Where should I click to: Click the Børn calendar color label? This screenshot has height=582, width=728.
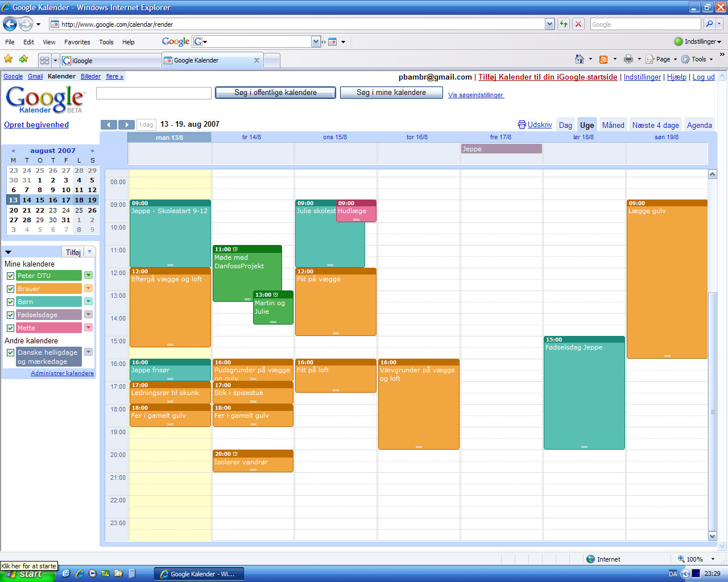[x=49, y=302]
